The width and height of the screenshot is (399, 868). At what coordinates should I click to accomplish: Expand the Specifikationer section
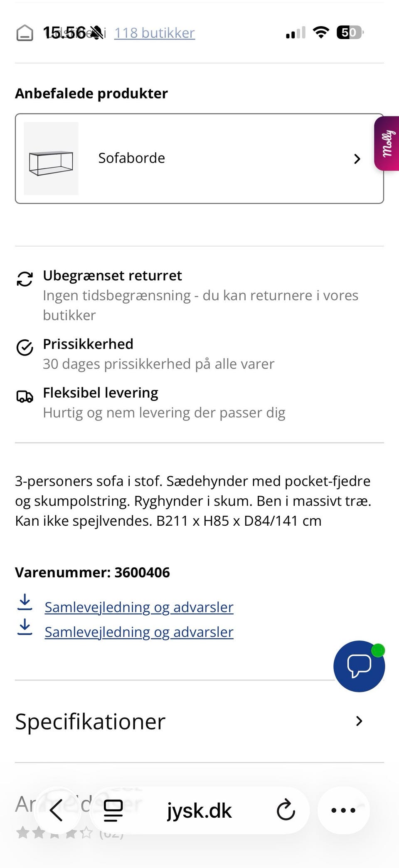(x=90, y=722)
